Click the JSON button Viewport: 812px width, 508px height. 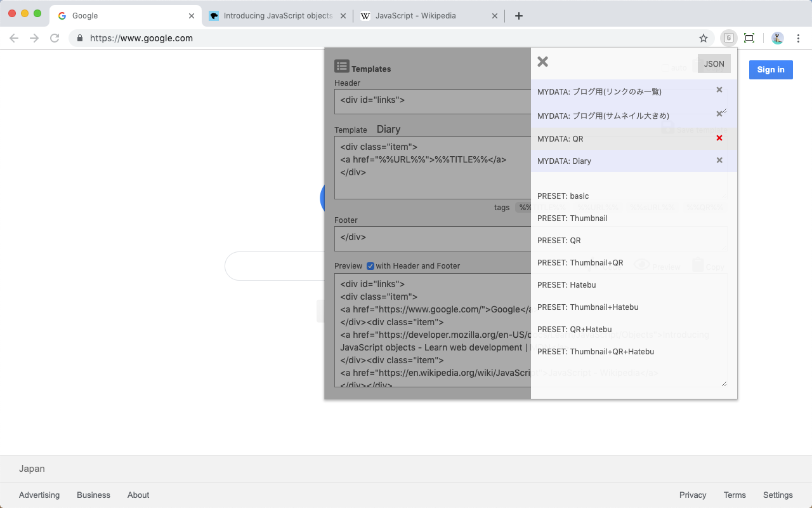(x=714, y=63)
